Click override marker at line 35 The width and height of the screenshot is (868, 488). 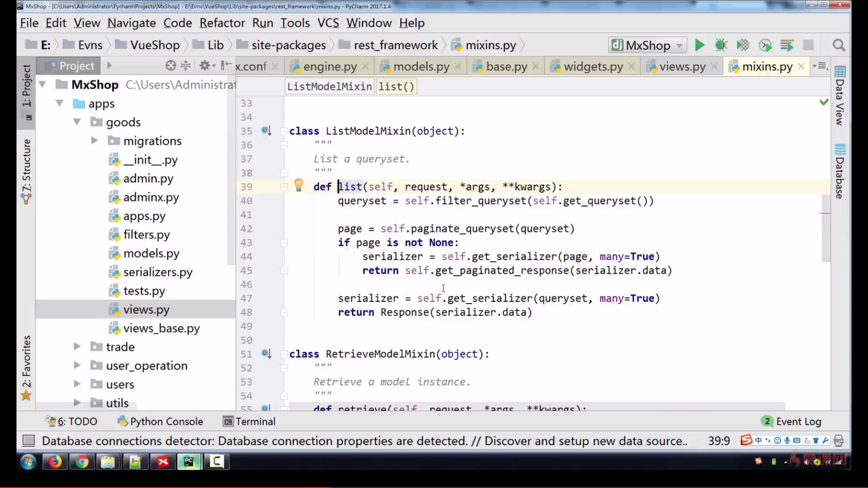[x=266, y=131]
